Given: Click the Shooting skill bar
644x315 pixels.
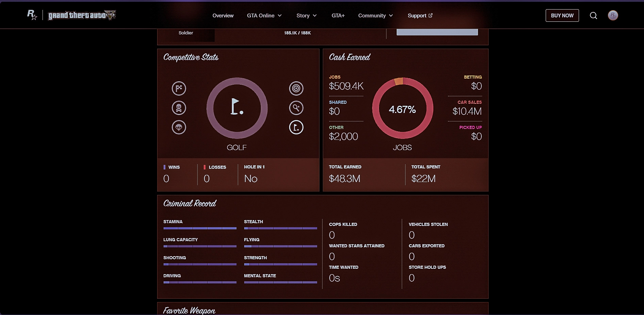Looking at the screenshot, I should [200, 264].
